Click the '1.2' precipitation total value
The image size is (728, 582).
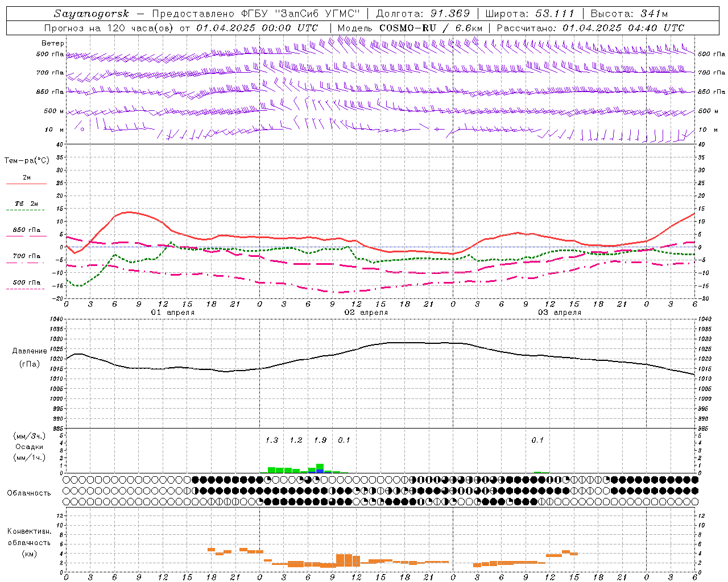(296, 440)
